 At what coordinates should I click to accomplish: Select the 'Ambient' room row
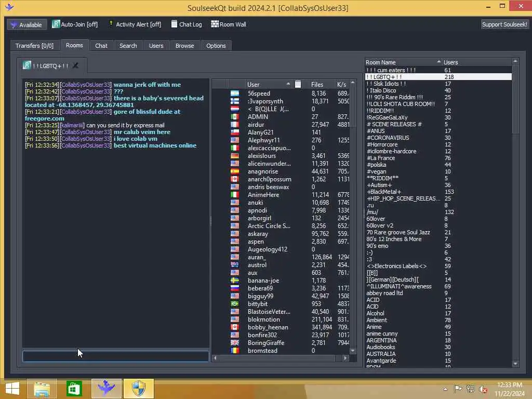click(x=438, y=320)
